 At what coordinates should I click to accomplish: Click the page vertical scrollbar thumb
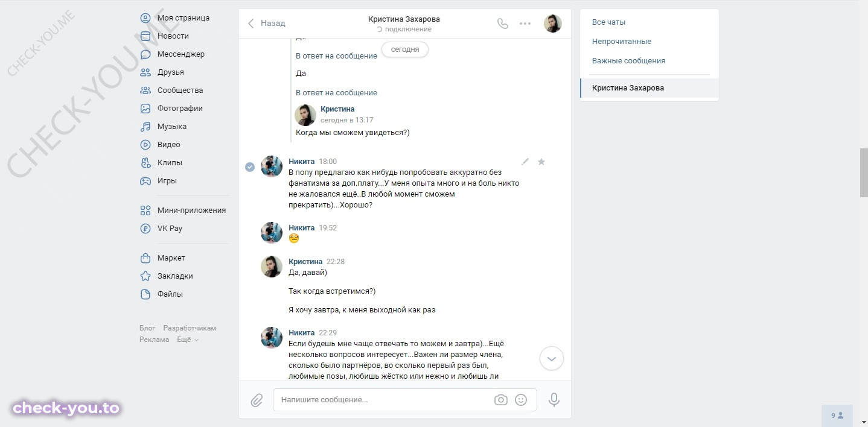point(864,172)
